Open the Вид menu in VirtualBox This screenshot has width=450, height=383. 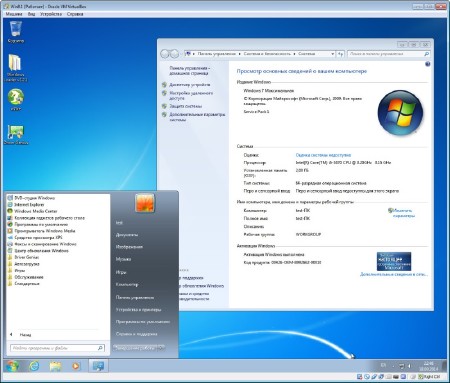[x=31, y=14]
